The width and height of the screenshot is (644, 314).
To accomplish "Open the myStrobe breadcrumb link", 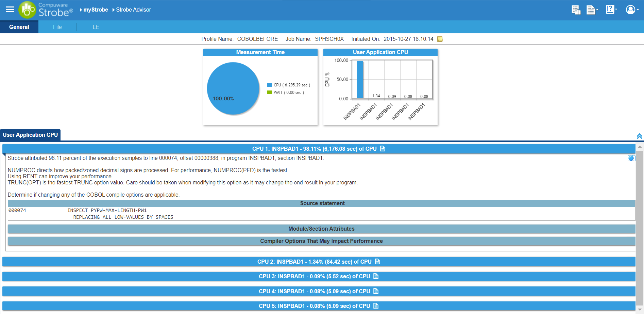I will click(x=96, y=10).
